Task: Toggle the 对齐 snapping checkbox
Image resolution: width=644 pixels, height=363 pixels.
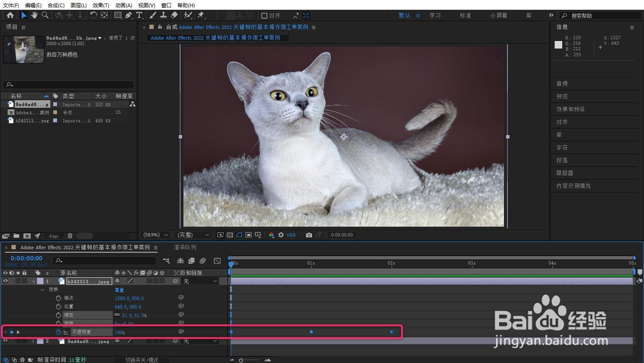Action: tap(264, 16)
